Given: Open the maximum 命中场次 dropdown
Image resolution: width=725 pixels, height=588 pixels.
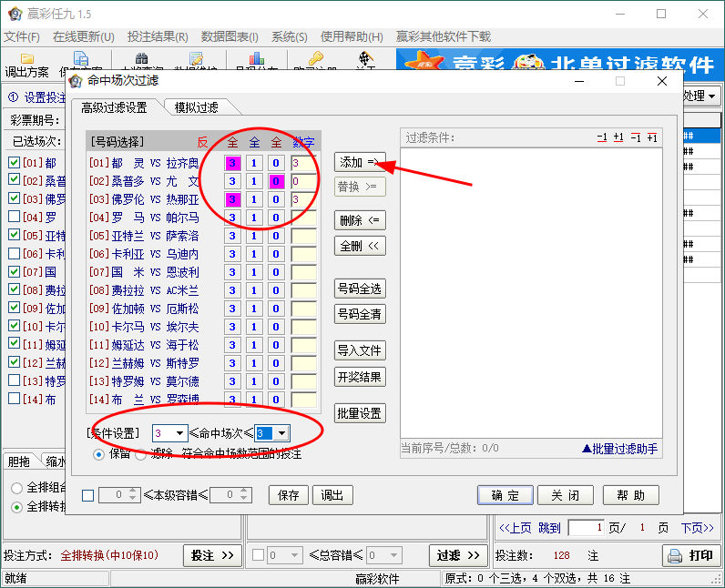Looking at the screenshot, I should point(281,433).
